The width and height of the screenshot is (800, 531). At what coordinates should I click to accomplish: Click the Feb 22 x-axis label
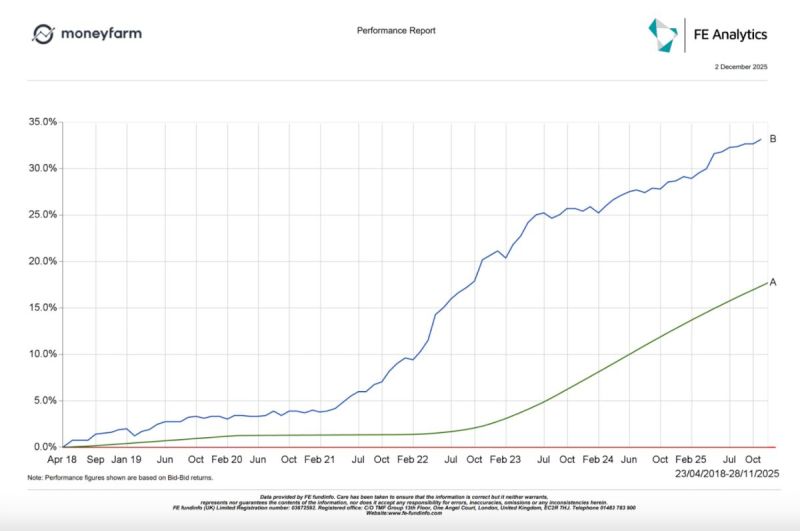coord(413,460)
